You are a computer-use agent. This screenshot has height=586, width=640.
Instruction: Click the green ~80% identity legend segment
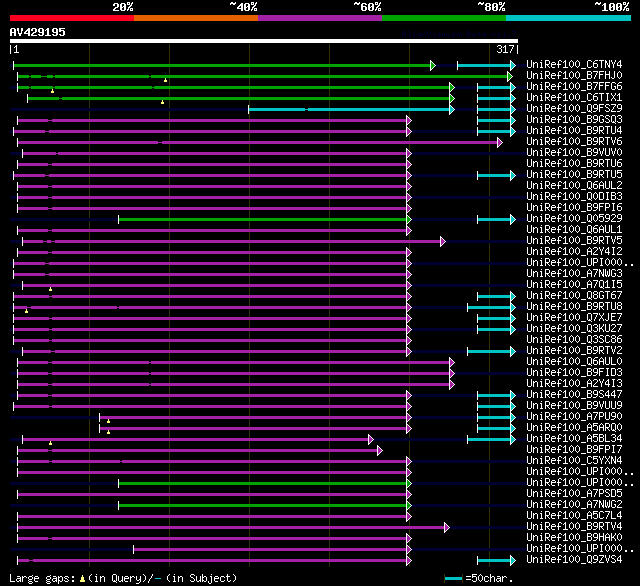(x=444, y=18)
